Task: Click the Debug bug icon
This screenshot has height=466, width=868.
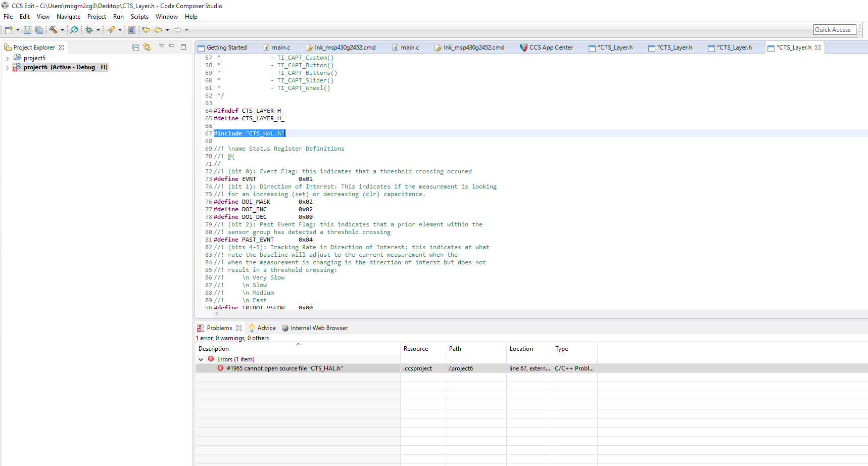Action: coord(89,30)
